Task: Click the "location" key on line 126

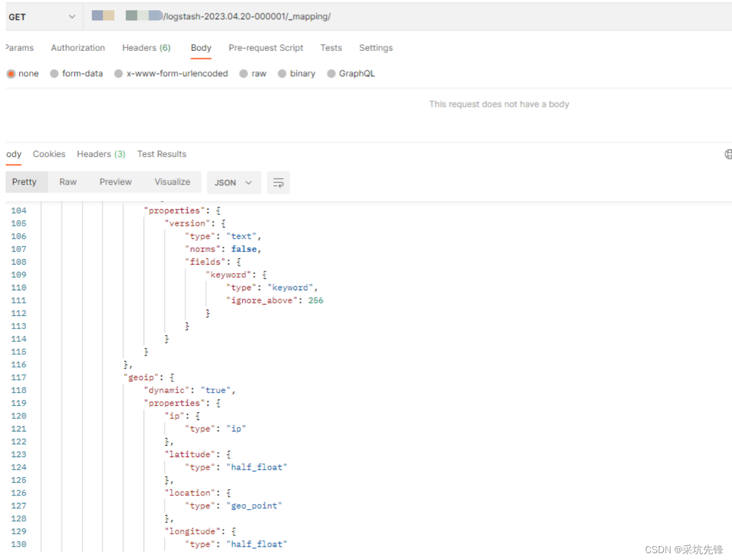Action: click(x=190, y=493)
